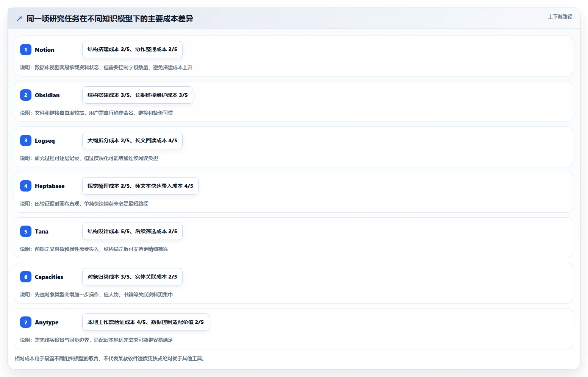Click the number 3 badge for Logseq
This screenshot has height=377, width=588.
26,140
